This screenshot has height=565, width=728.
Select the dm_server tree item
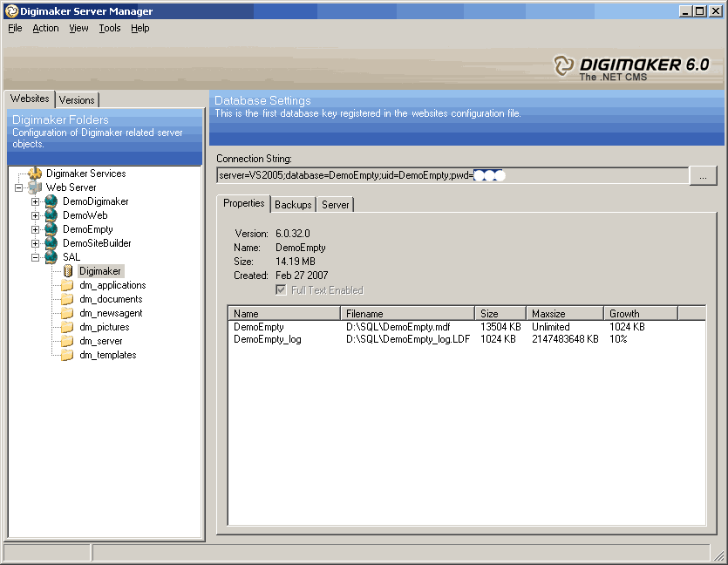(101, 341)
